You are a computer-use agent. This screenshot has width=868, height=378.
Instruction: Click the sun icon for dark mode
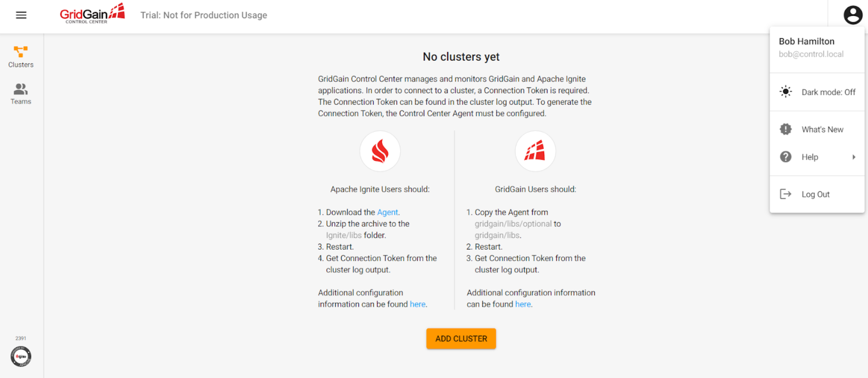click(x=785, y=92)
